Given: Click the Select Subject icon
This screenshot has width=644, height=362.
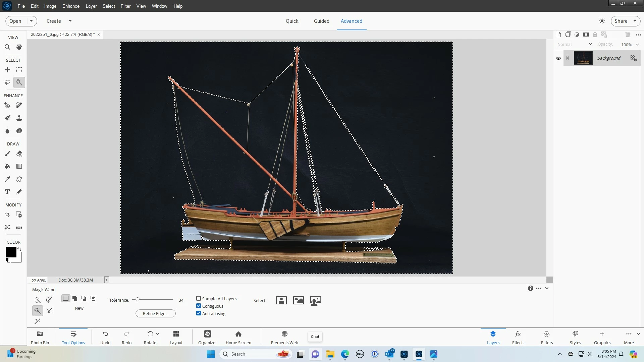Looking at the screenshot, I should [281, 300].
